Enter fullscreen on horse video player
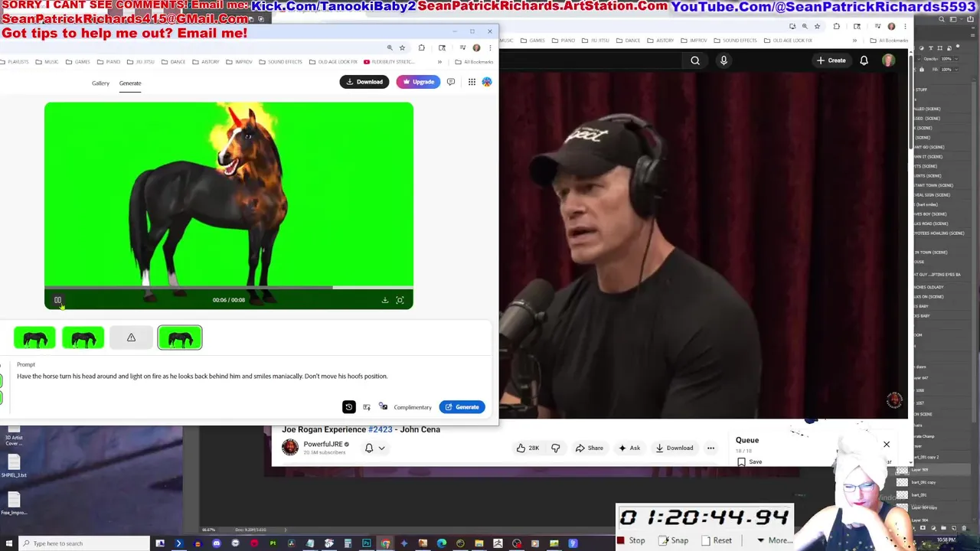980x551 pixels. (400, 300)
